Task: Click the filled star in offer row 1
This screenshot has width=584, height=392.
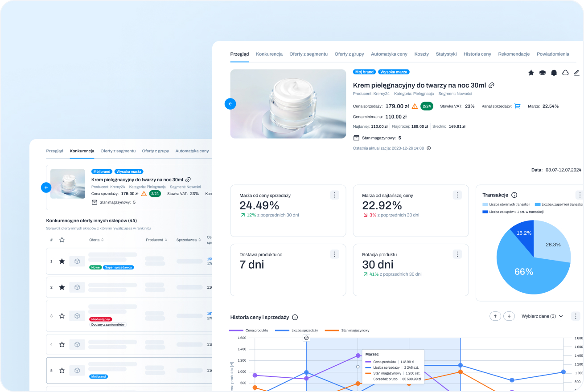Action: tap(62, 261)
